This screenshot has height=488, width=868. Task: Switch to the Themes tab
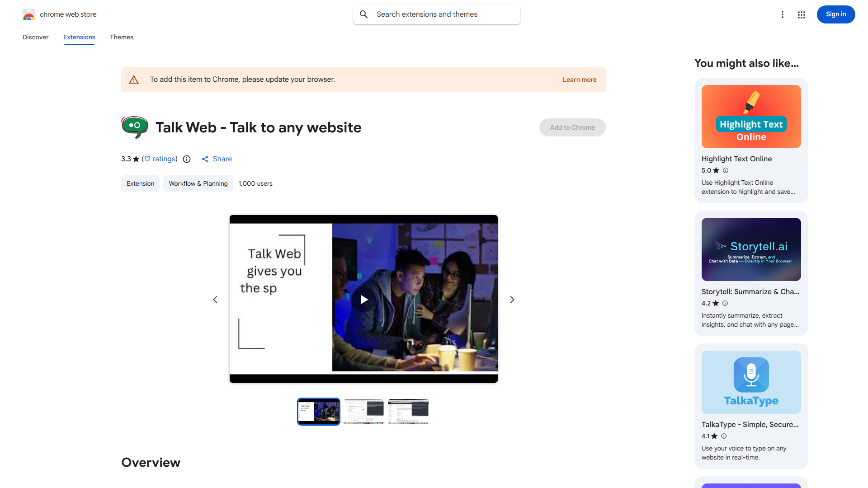(121, 37)
